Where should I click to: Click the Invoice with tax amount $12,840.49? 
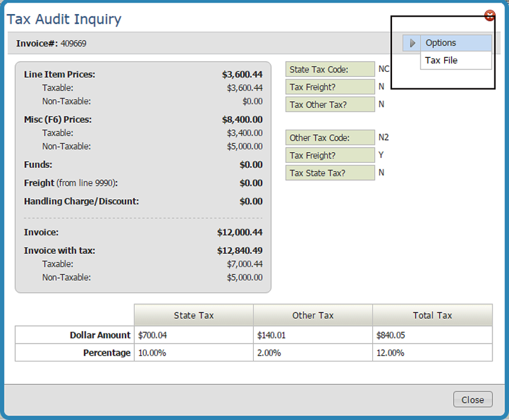pyautogui.click(x=239, y=251)
